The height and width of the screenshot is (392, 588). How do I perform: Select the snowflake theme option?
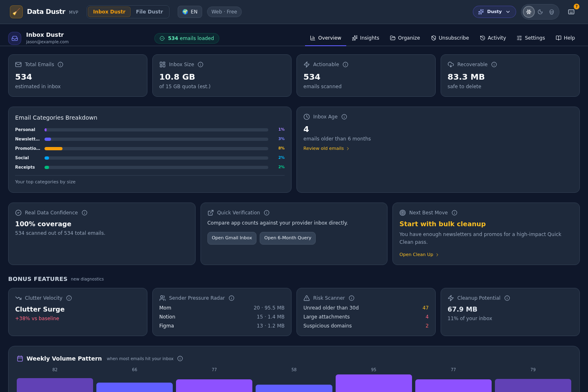[x=529, y=12]
